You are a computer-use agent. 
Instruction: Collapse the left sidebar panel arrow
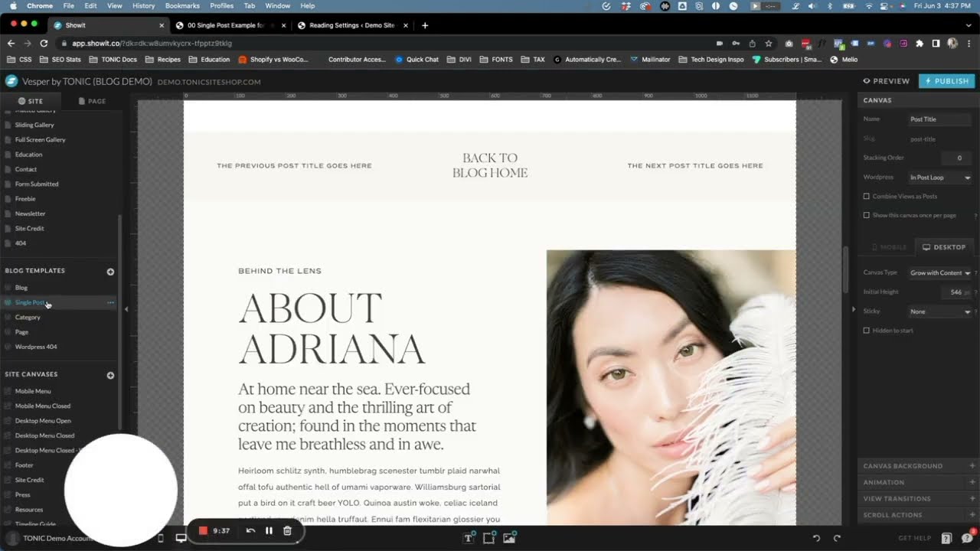pos(126,309)
